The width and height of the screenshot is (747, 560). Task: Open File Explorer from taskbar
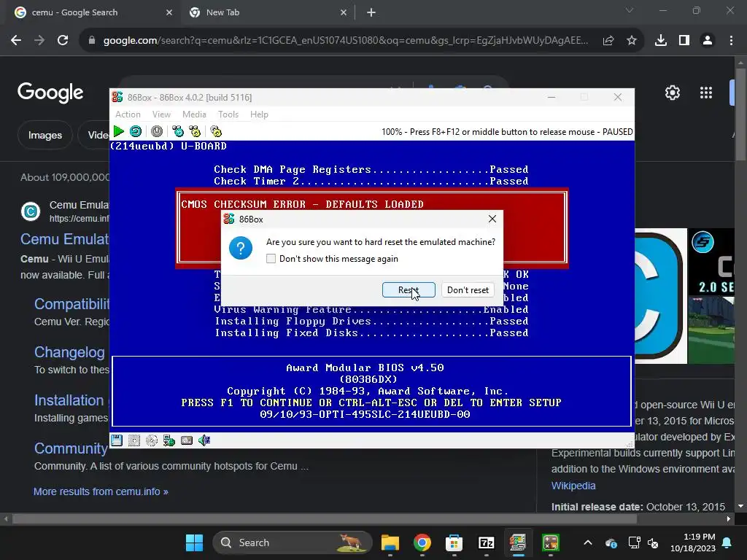pos(390,542)
